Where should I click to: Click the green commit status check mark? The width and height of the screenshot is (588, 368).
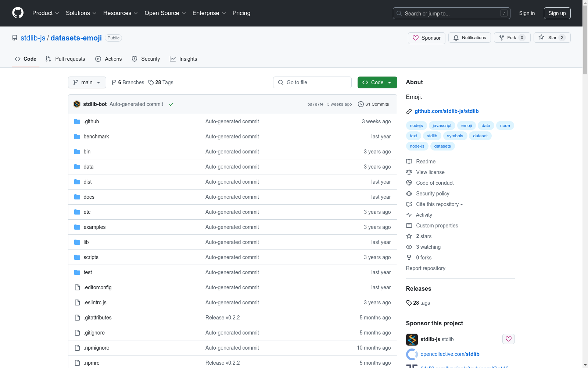click(x=171, y=104)
